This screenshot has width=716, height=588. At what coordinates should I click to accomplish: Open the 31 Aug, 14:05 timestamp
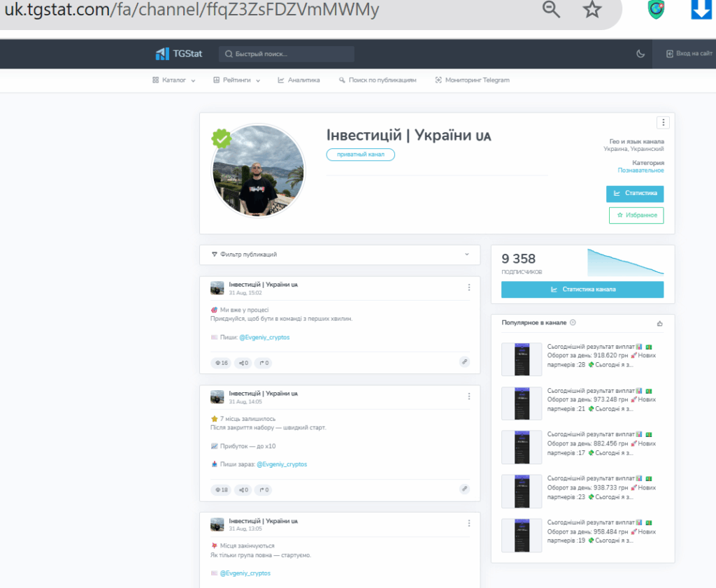pos(245,402)
